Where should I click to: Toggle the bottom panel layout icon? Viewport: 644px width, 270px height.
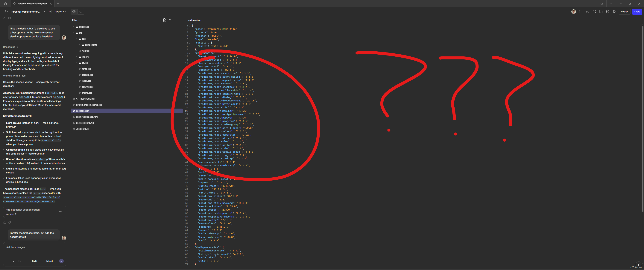581,11
